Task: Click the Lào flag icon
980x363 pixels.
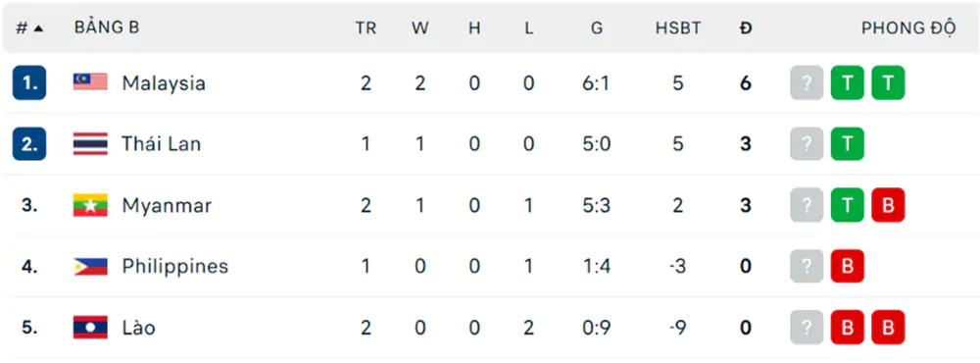Action: coord(90,328)
